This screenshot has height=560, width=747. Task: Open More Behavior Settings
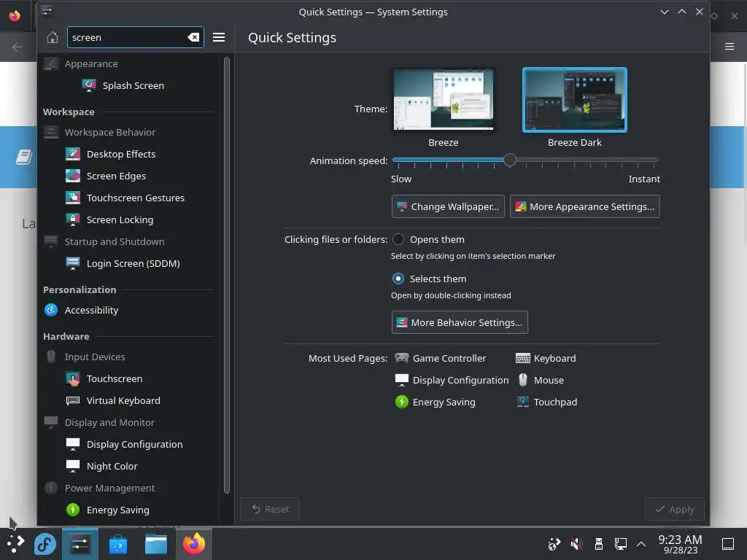pyautogui.click(x=460, y=323)
